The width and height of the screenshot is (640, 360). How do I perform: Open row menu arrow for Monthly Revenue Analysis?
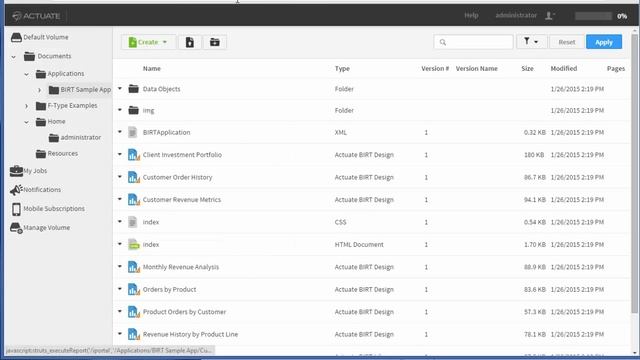coord(120,267)
